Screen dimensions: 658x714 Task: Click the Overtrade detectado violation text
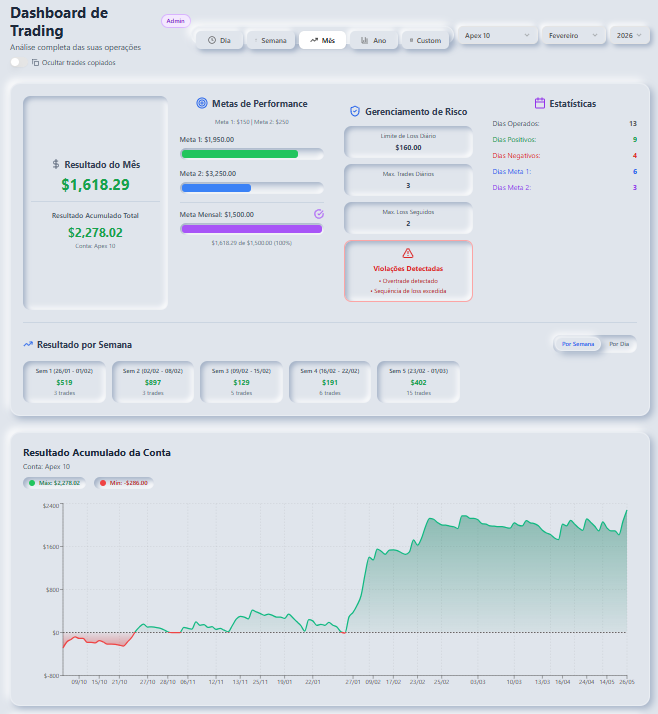[x=408, y=281]
